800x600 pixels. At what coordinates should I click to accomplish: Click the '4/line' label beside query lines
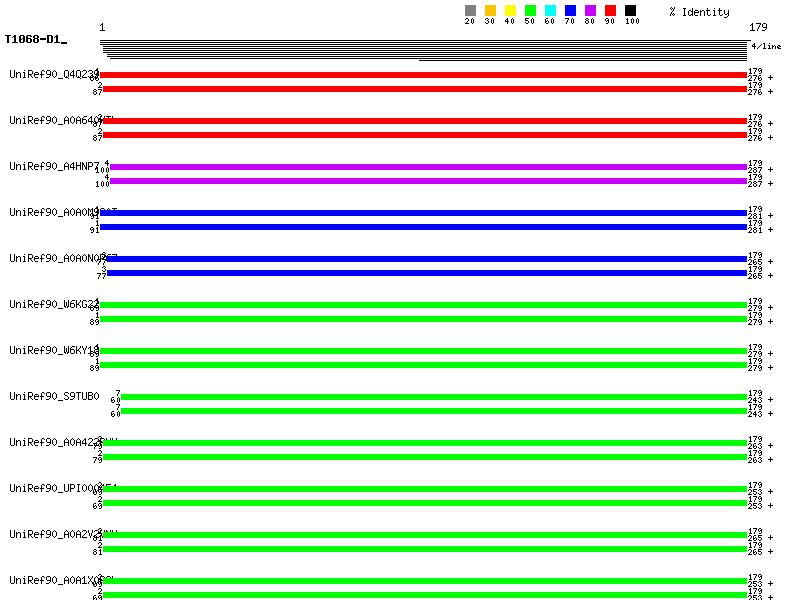(x=766, y=46)
